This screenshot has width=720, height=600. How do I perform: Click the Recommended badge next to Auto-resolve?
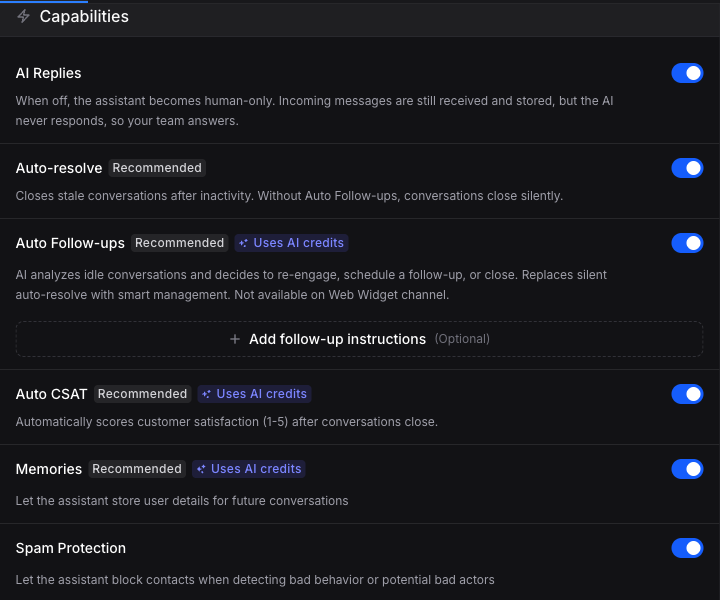157,168
